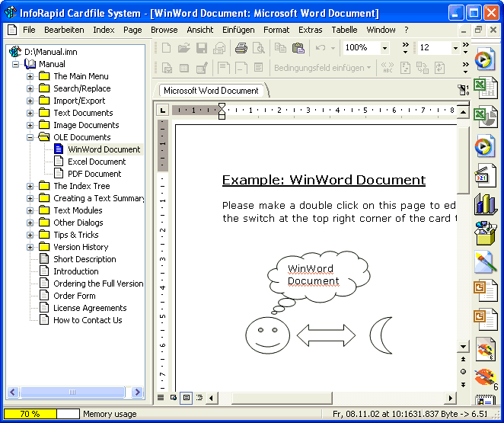This screenshot has height=423, width=504.
Task: Click the 3D bar chart graph icon
Action: click(x=486, y=204)
